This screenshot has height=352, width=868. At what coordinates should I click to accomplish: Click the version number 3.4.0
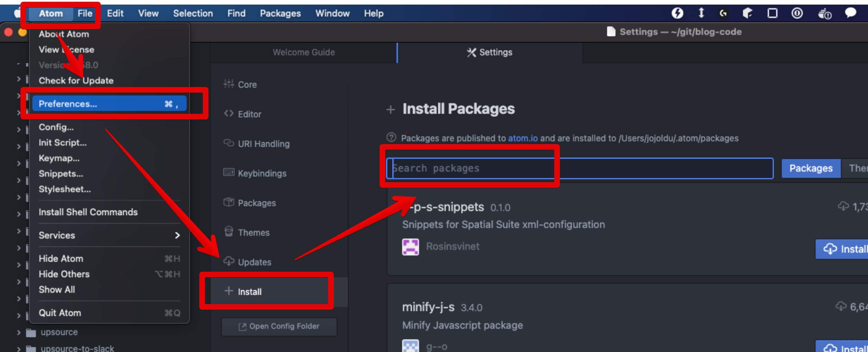472,308
